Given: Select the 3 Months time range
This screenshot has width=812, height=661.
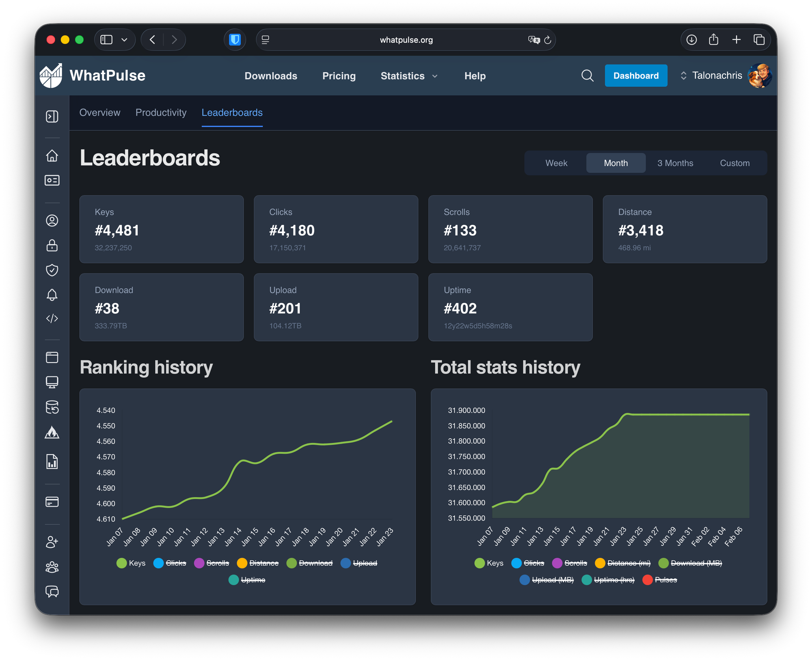Looking at the screenshot, I should 675,163.
